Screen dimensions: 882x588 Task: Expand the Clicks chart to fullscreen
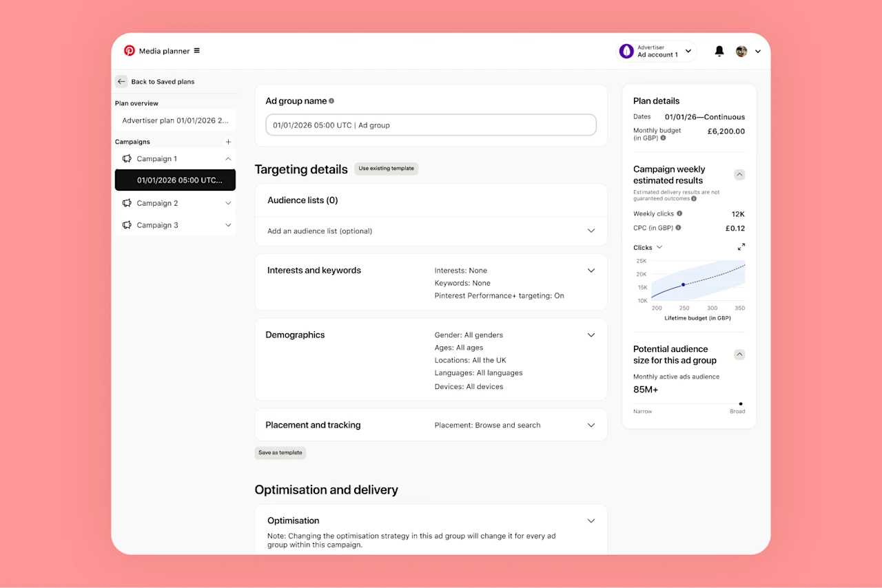pyautogui.click(x=741, y=246)
